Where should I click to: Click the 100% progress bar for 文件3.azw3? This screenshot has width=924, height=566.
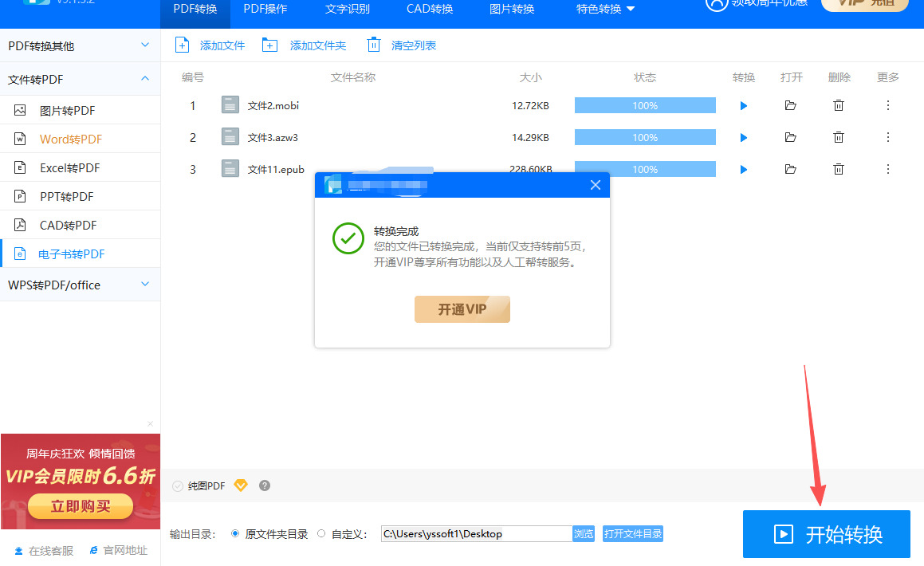point(645,137)
